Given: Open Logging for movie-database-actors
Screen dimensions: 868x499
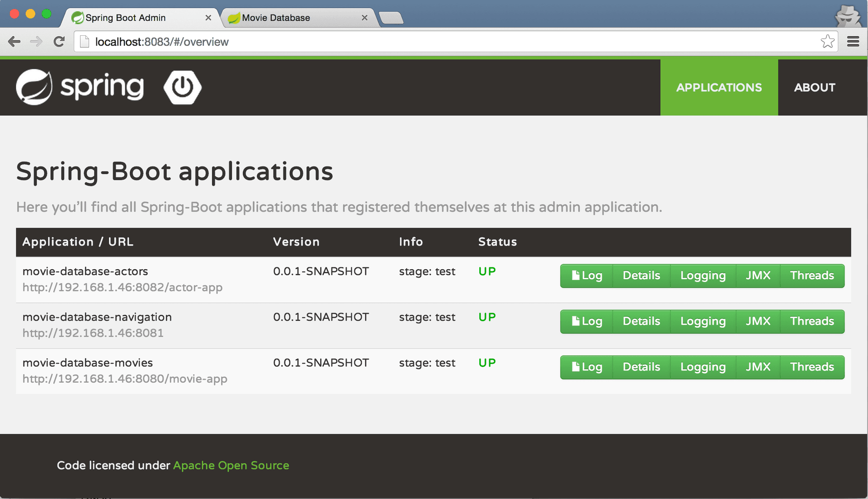Looking at the screenshot, I should tap(703, 276).
